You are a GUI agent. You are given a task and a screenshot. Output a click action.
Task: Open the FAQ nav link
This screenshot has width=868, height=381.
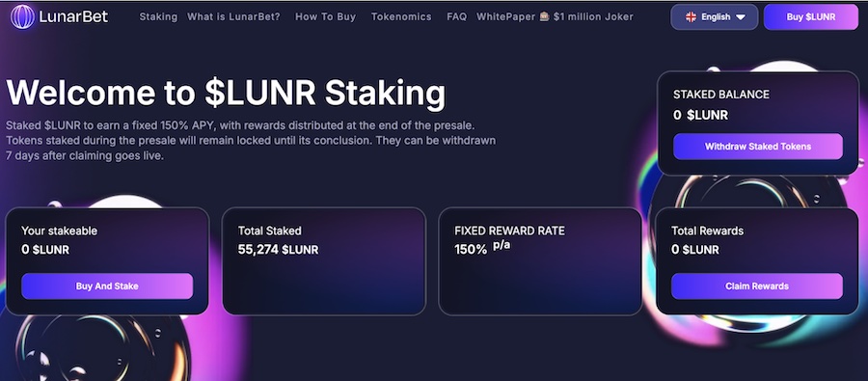click(457, 16)
